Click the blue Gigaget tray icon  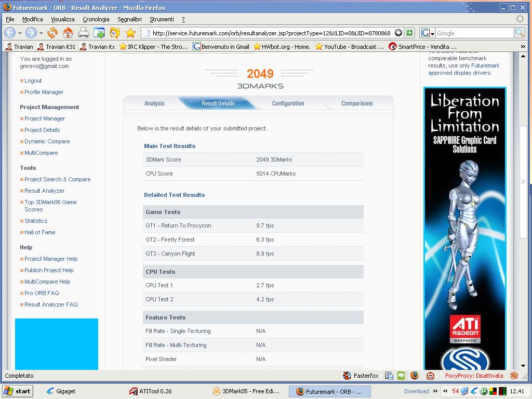[474, 391]
